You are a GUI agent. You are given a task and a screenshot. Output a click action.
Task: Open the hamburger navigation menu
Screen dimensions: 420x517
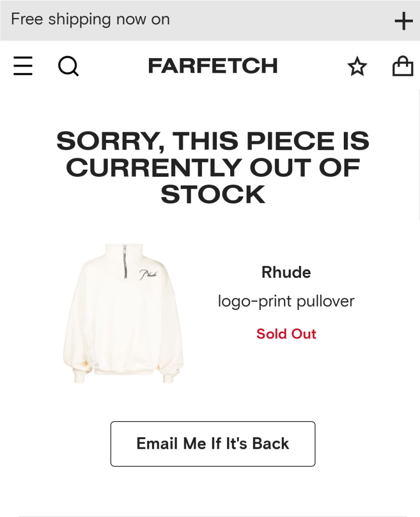23,66
